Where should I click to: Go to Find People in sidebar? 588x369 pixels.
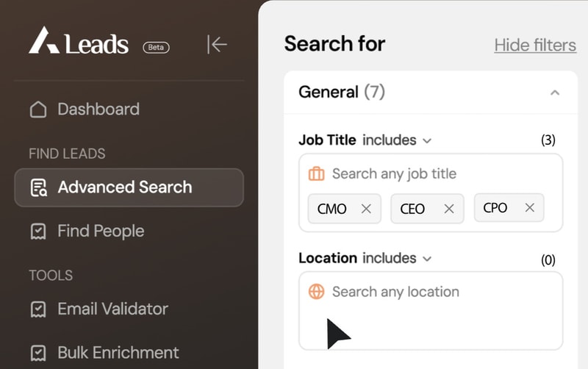101,231
